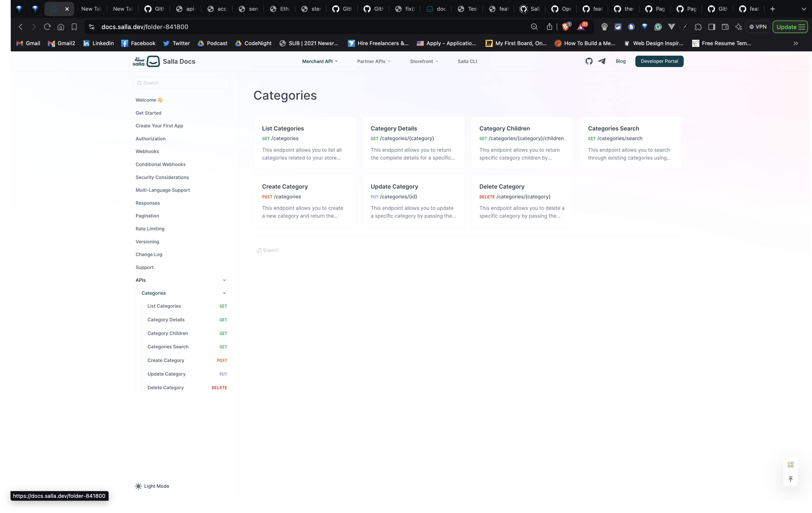Open the browser extensions puzzle icon
This screenshot has height=513, width=812.
(x=698, y=27)
